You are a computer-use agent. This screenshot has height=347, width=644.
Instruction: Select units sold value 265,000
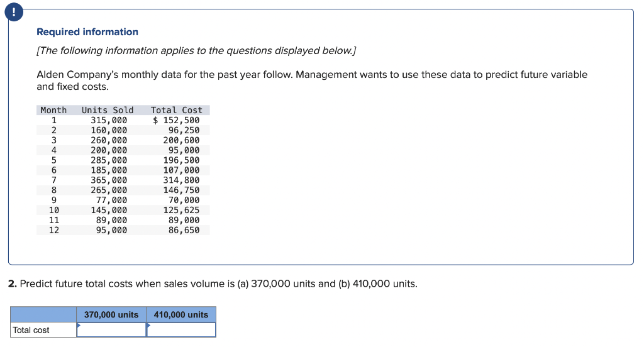[x=109, y=190]
